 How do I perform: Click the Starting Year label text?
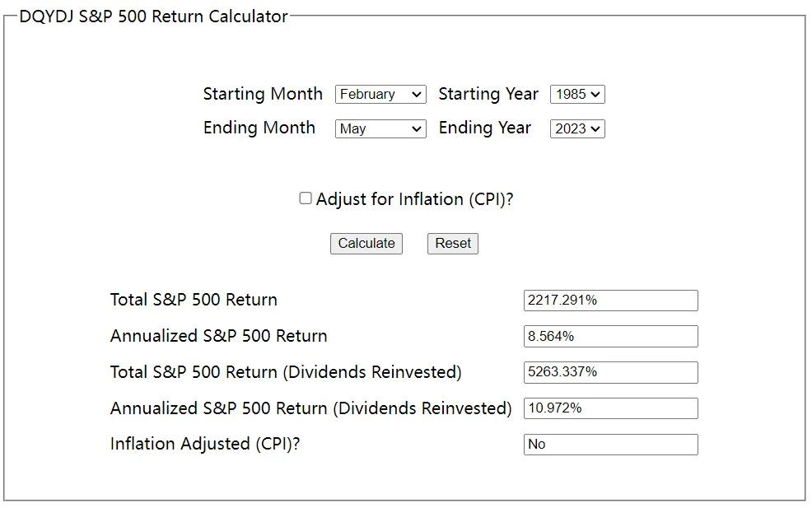click(488, 94)
